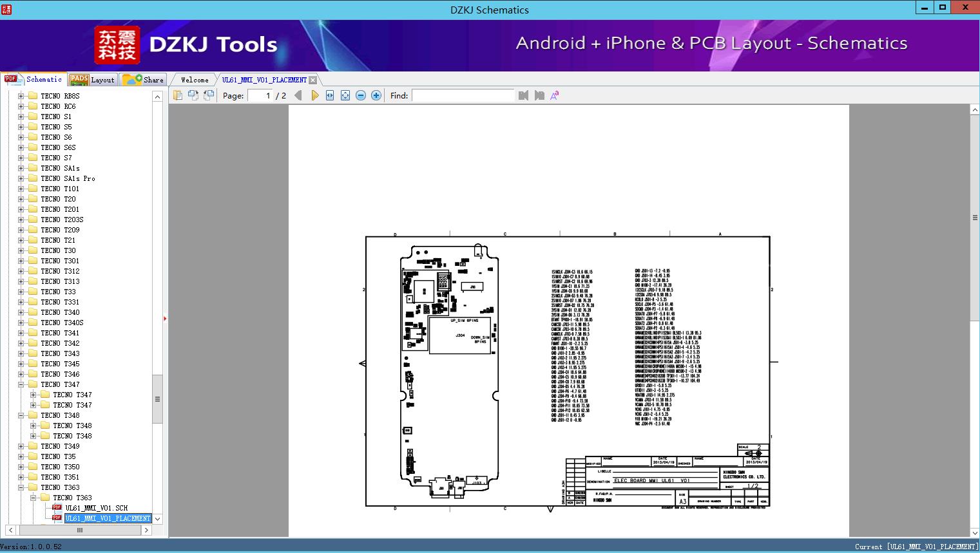Click the tree scroll-right arrow button
The image size is (980, 553).
(x=146, y=530)
